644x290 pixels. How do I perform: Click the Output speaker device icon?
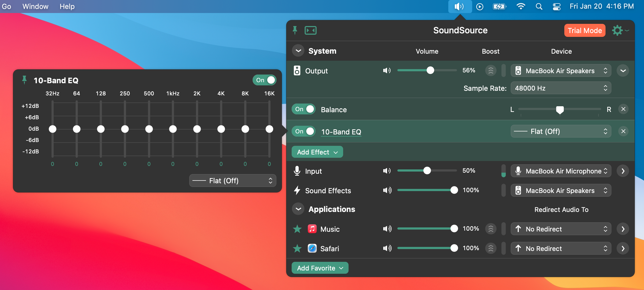(x=297, y=70)
